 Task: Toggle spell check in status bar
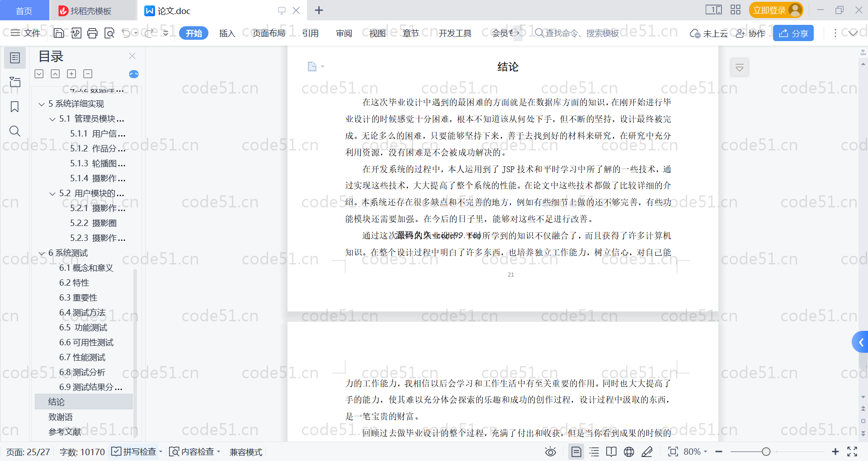click(136, 452)
